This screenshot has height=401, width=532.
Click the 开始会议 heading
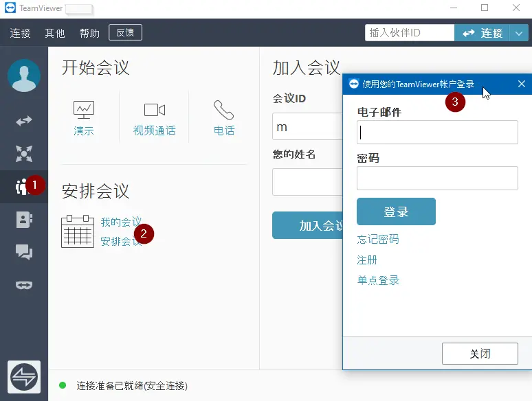coord(96,67)
